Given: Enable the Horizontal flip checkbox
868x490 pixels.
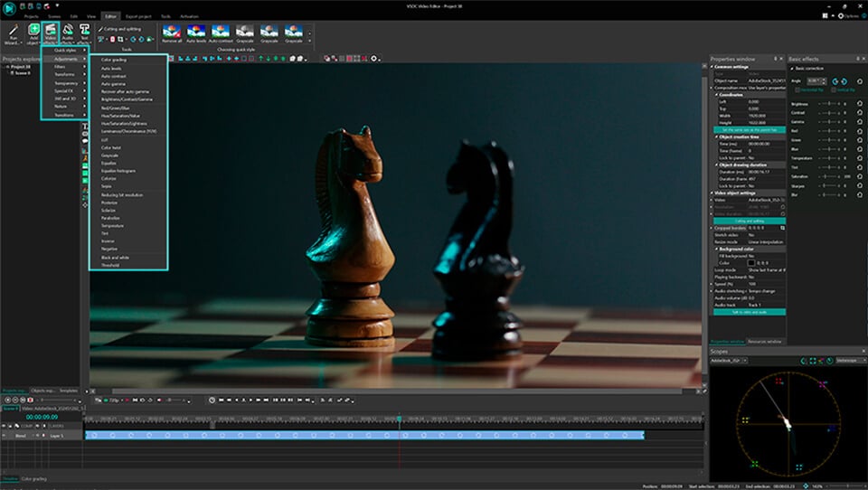Looking at the screenshot, I should coord(797,90).
